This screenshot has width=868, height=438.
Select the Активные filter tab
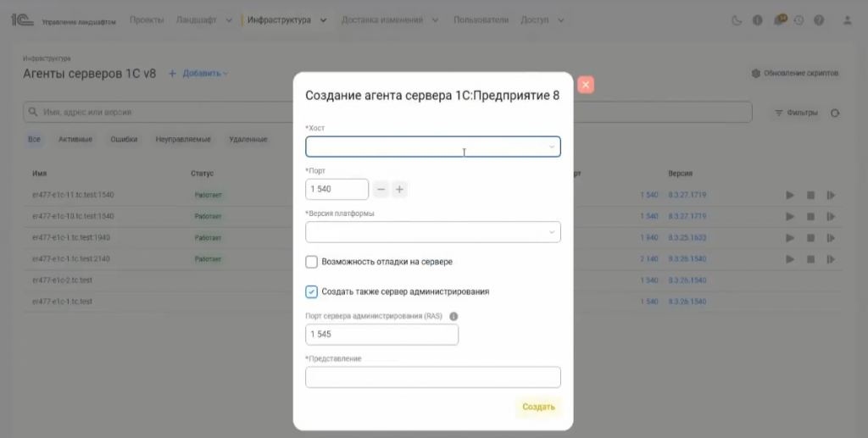pos(75,139)
